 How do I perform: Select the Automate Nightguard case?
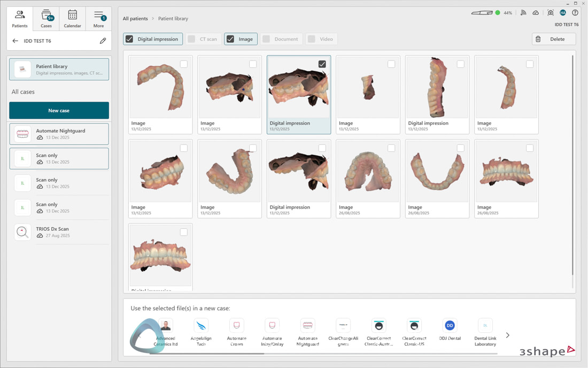point(59,134)
